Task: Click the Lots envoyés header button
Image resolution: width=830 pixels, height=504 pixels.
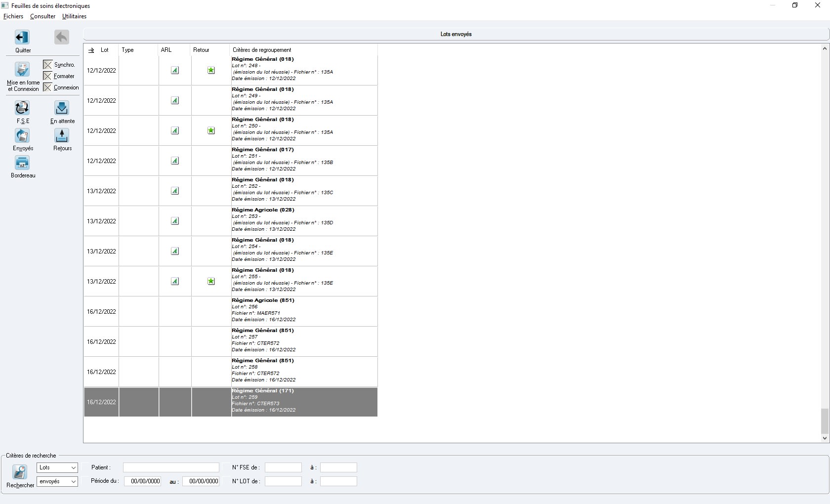Action: pos(456,34)
